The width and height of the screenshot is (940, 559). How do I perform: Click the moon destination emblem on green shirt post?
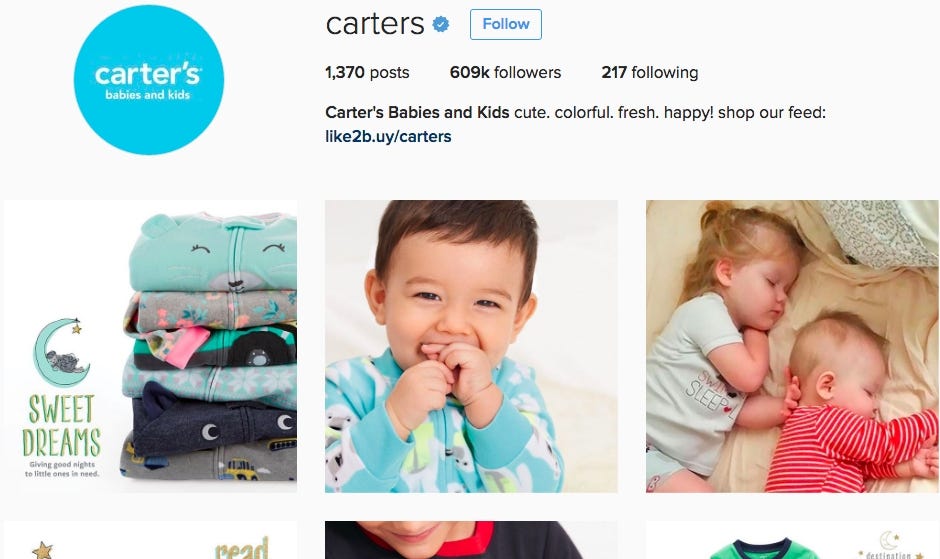890,545
